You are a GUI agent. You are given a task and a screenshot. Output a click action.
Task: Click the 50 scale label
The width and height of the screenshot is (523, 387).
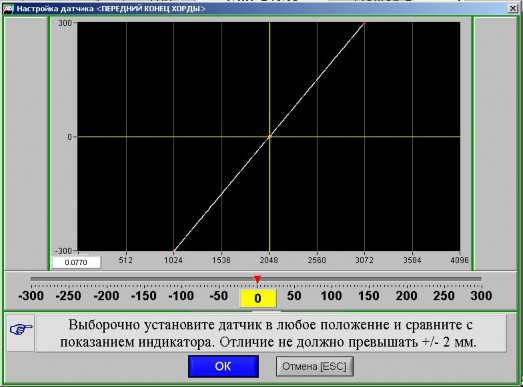(x=294, y=296)
